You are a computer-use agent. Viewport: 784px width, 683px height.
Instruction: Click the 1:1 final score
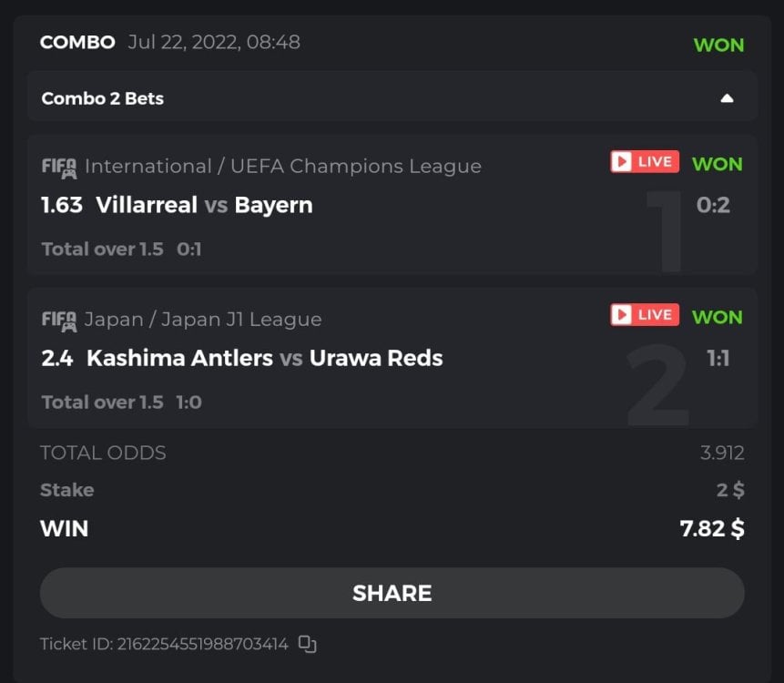[718, 358]
